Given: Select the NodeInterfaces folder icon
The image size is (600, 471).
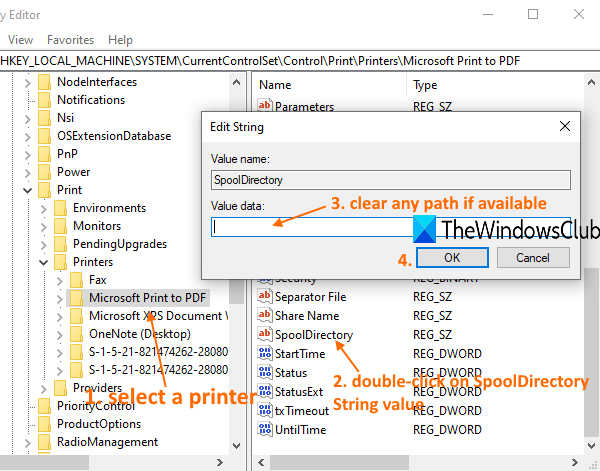Looking at the screenshot, I should coord(44,82).
